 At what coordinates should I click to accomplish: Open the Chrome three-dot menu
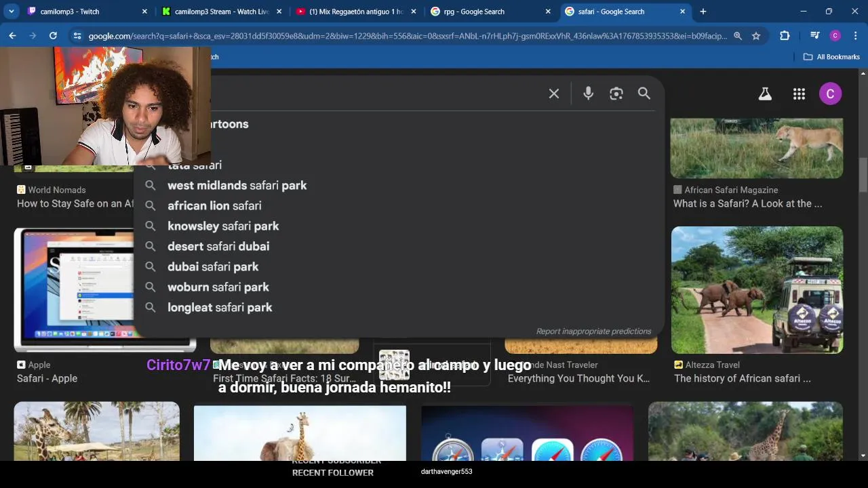[x=855, y=36]
